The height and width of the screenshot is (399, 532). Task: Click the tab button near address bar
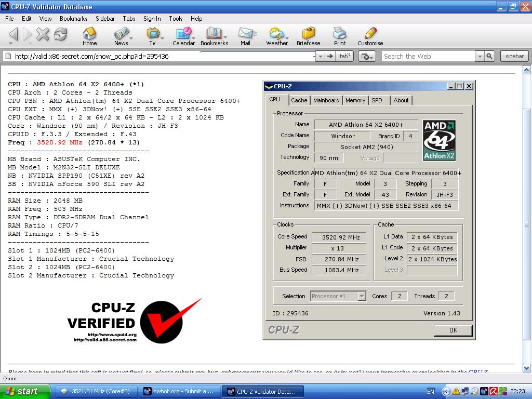tap(345, 56)
